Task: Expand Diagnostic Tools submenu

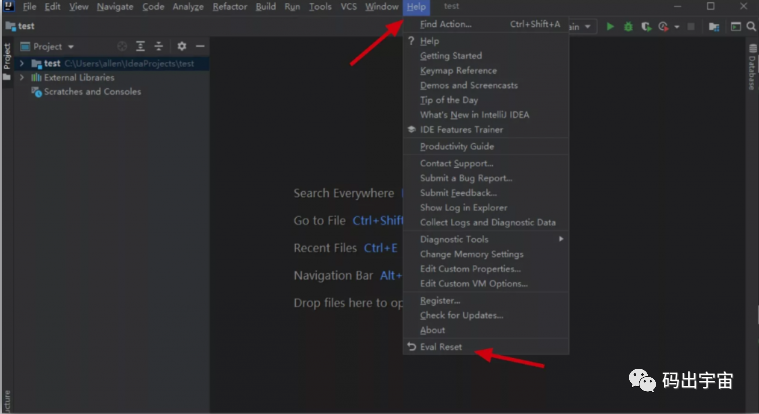Action: tap(486, 239)
